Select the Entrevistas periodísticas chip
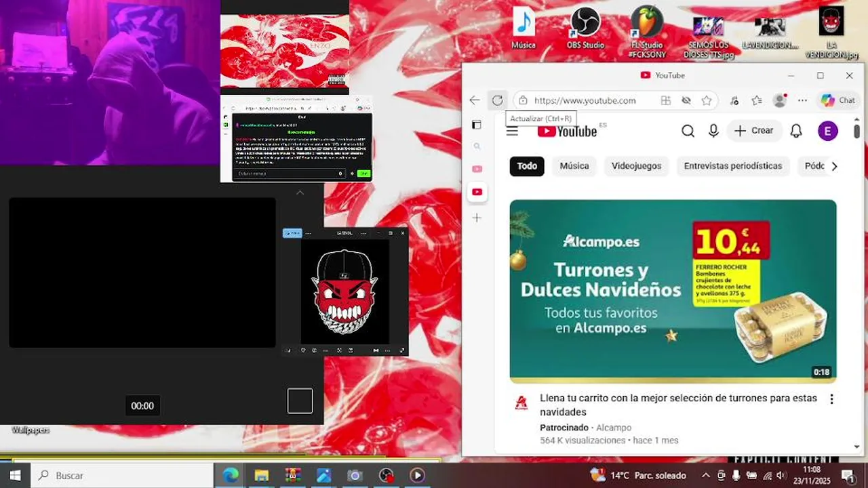 click(733, 166)
